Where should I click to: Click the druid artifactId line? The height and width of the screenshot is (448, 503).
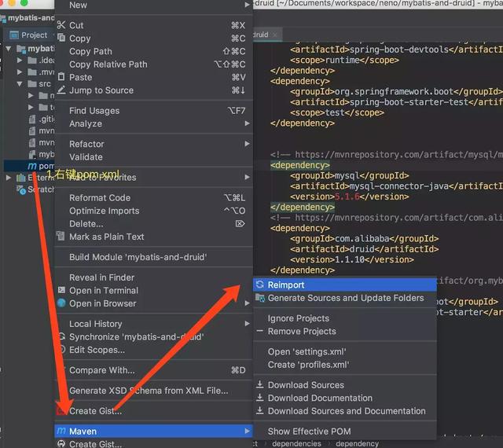(364, 249)
